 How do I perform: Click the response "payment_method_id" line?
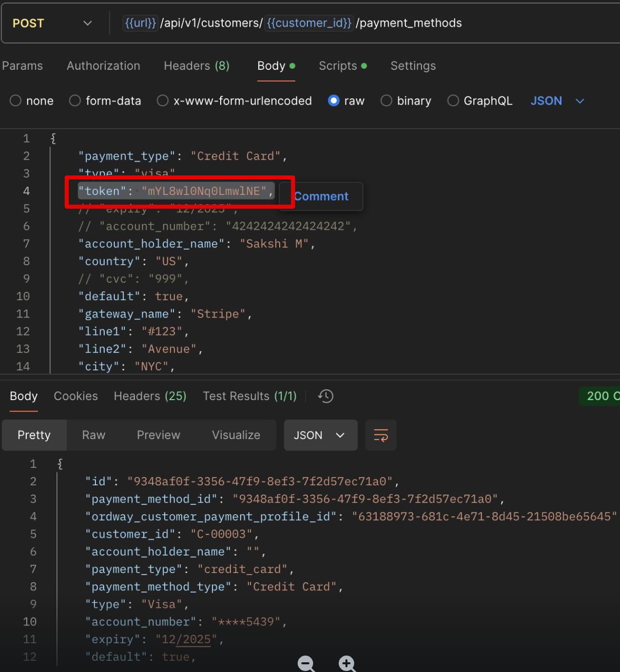[x=295, y=499]
